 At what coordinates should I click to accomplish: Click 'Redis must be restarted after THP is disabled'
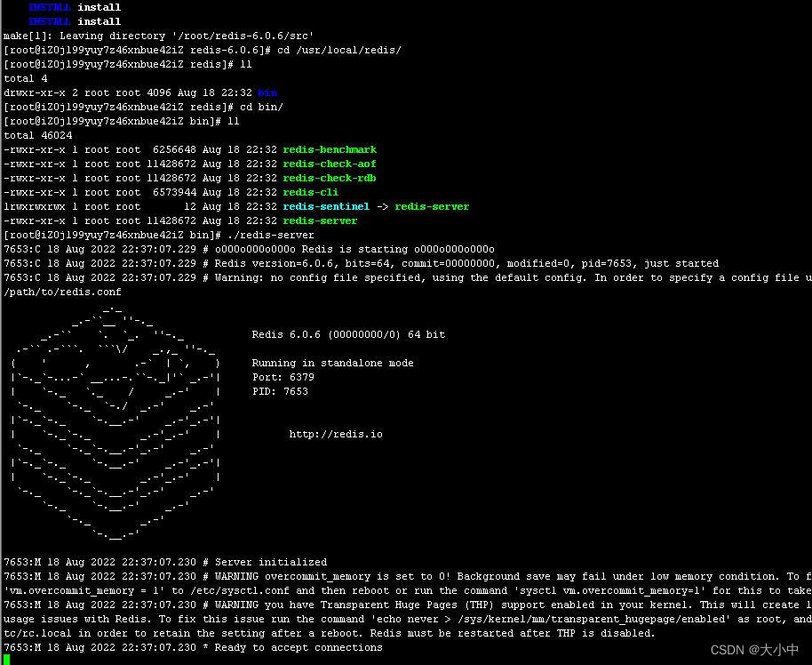tap(510, 633)
